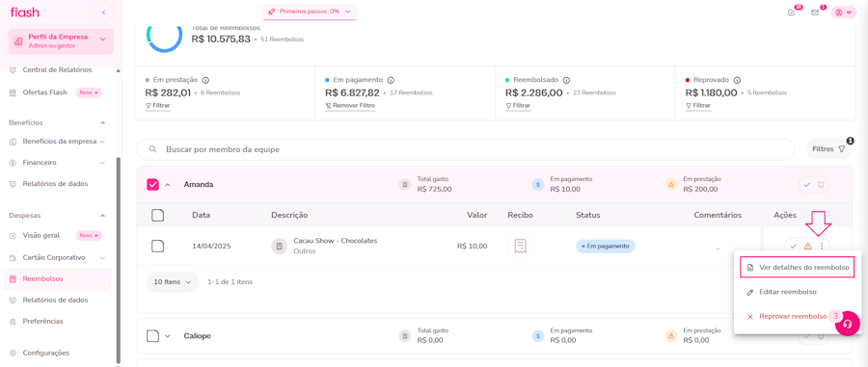Open the 10 Itens page-size dropdown

click(173, 282)
